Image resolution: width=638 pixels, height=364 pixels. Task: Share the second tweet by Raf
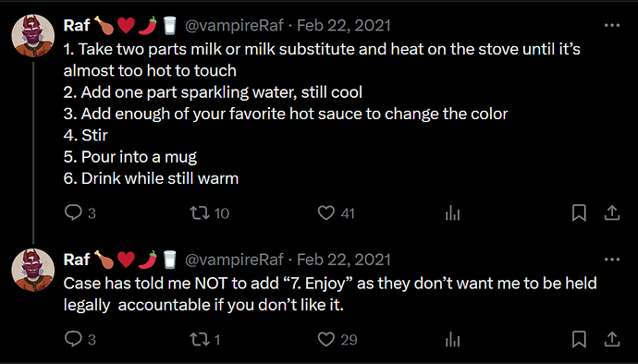[x=611, y=339]
